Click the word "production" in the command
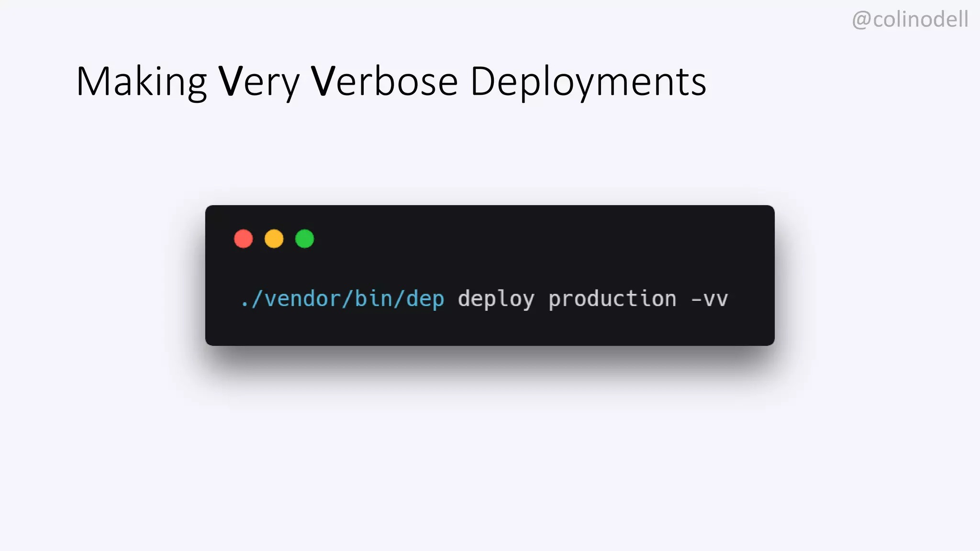980x551 pixels. pos(612,299)
